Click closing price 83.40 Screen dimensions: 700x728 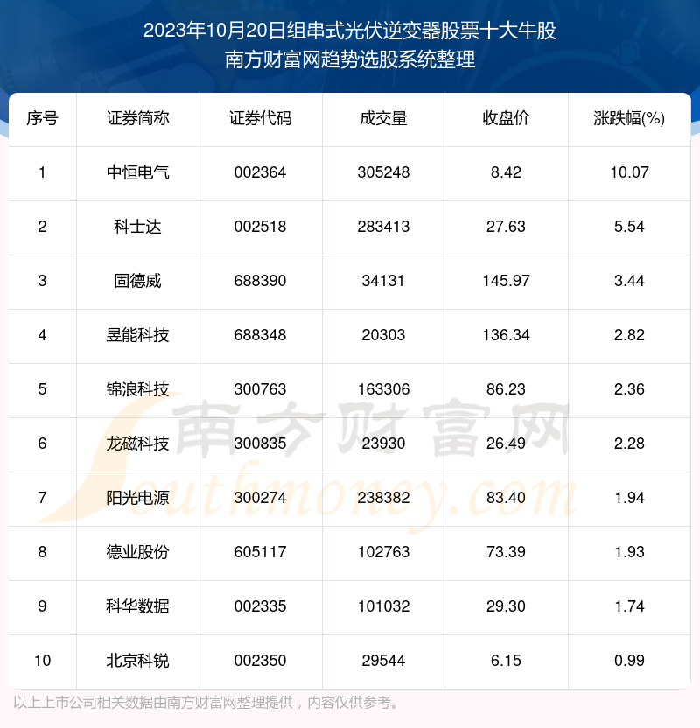pyautogui.click(x=506, y=498)
